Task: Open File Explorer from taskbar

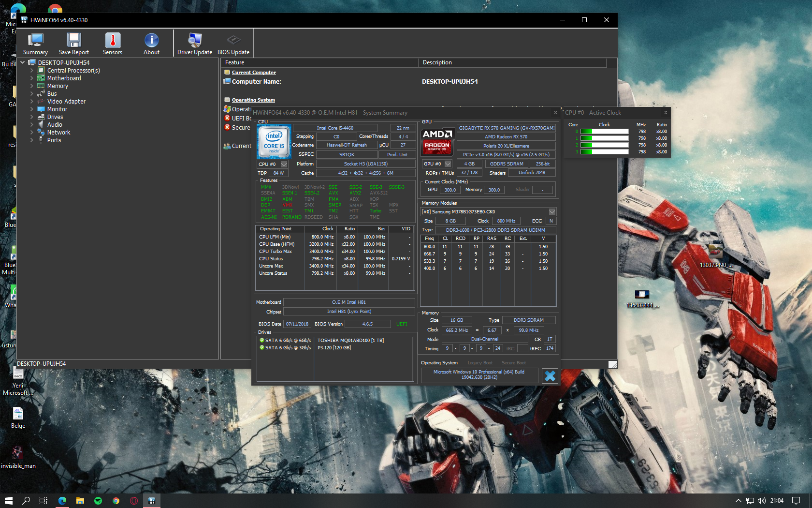Action: [x=80, y=501]
